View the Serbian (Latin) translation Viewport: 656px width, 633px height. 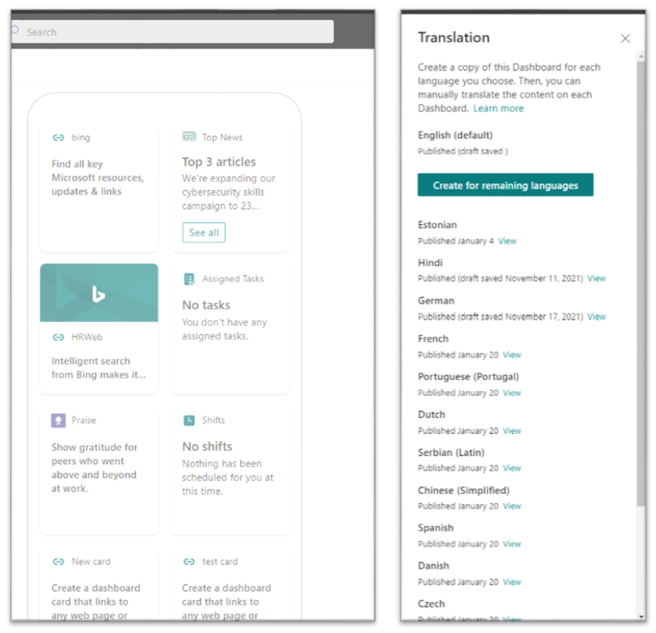(x=512, y=468)
